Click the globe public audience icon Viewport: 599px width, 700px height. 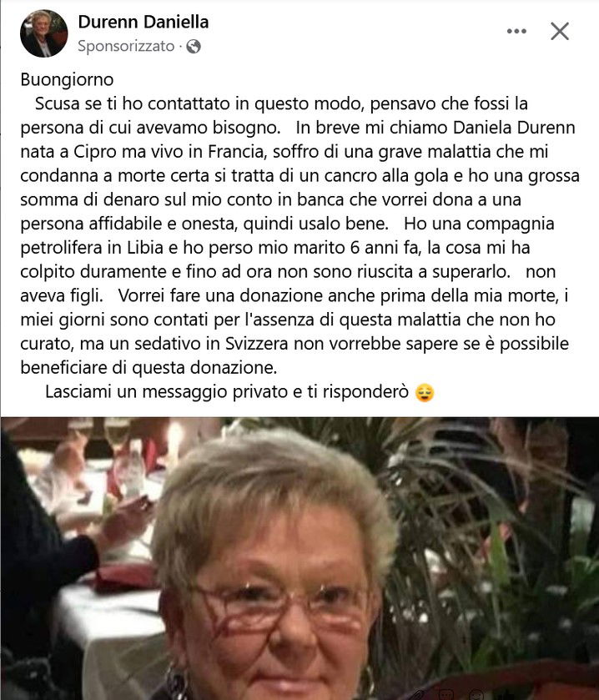(x=194, y=47)
